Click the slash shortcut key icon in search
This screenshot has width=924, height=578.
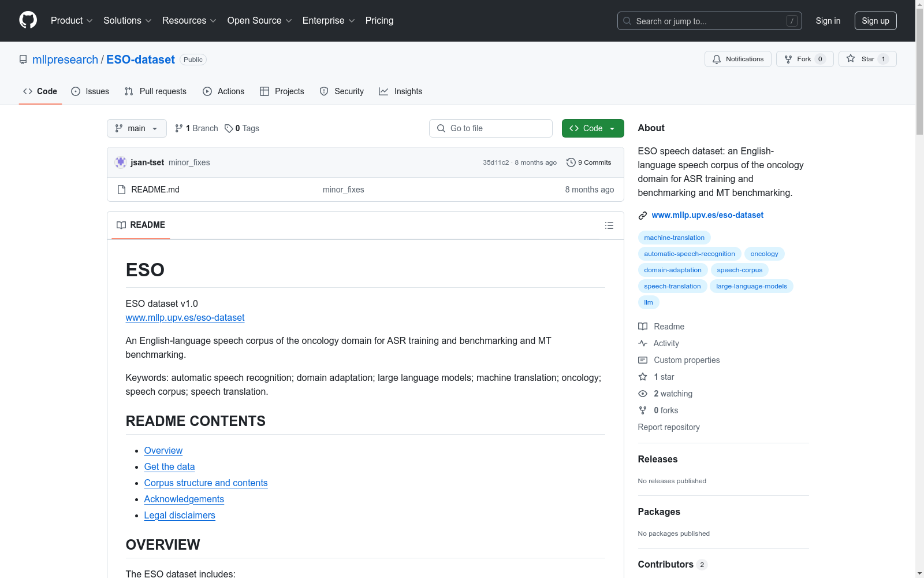click(x=792, y=21)
